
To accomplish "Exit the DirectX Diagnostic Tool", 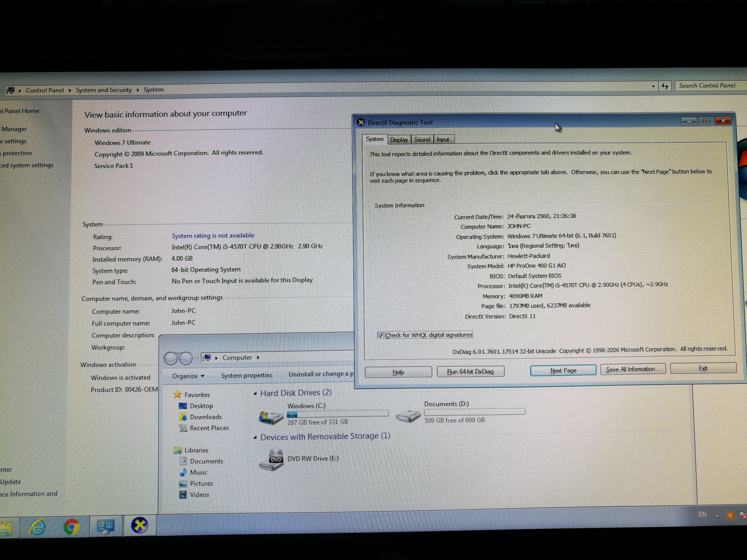I will (x=703, y=368).
